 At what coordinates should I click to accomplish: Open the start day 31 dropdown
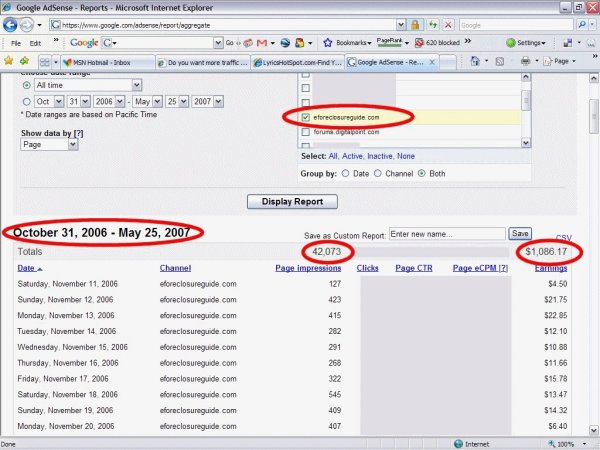pos(85,101)
